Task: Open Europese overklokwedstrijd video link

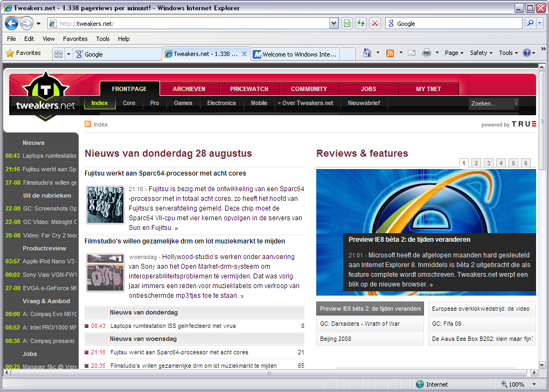Action: [x=482, y=309]
